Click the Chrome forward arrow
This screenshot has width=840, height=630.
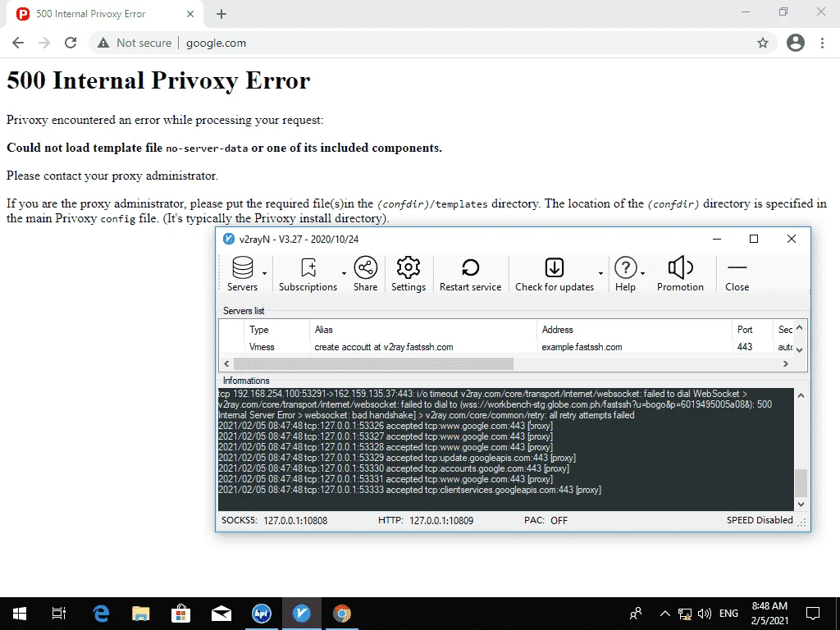coord(44,43)
